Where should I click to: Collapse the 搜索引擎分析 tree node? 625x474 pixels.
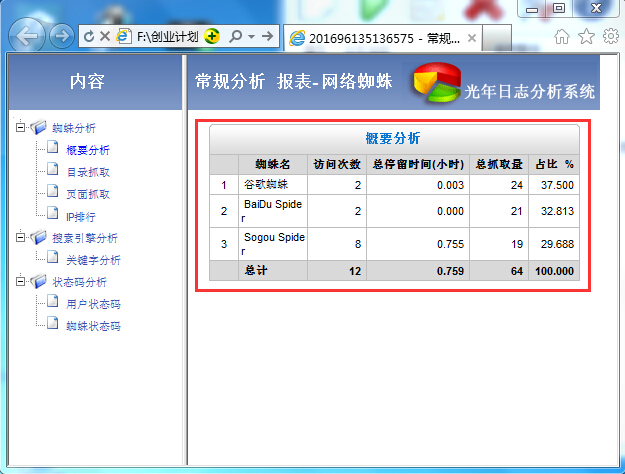tap(20, 238)
